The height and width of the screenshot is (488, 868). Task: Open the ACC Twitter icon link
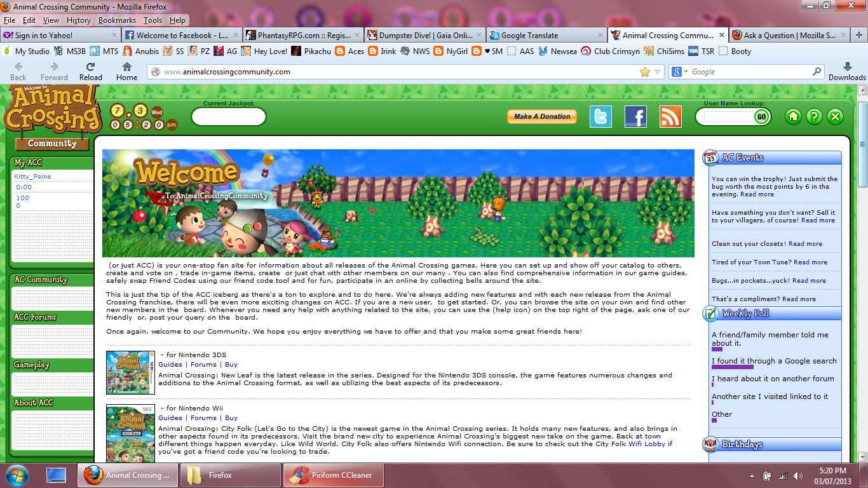[600, 116]
